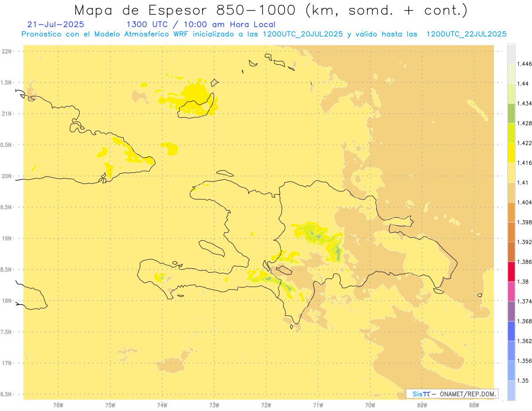Pick the light gray swatch at the legend top
Viewport: 532px width, 411px height.
tap(511, 54)
